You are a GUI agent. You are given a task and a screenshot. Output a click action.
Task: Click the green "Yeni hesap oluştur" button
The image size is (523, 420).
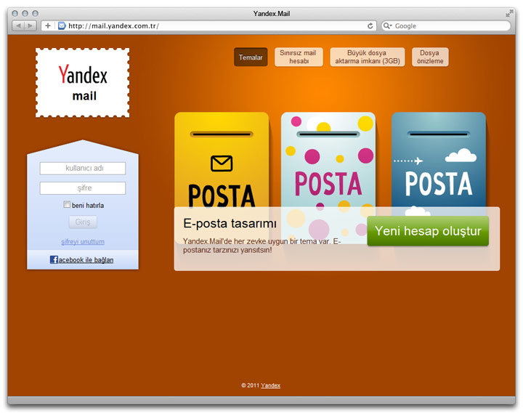(x=428, y=231)
